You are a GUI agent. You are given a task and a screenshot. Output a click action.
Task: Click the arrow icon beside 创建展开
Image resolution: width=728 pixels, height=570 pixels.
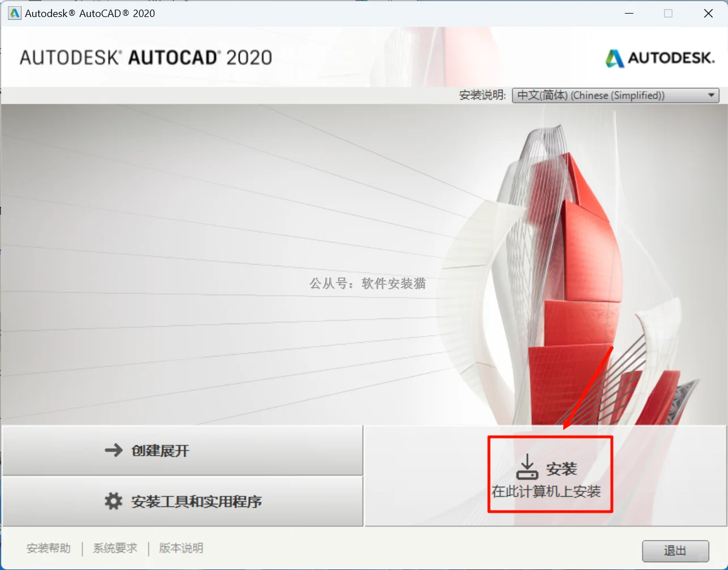[113, 450]
